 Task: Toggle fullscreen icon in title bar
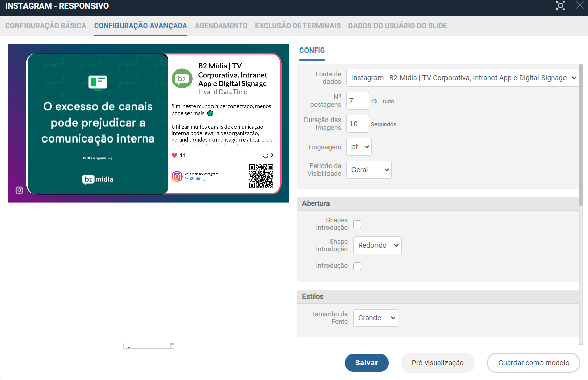click(560, 6)
